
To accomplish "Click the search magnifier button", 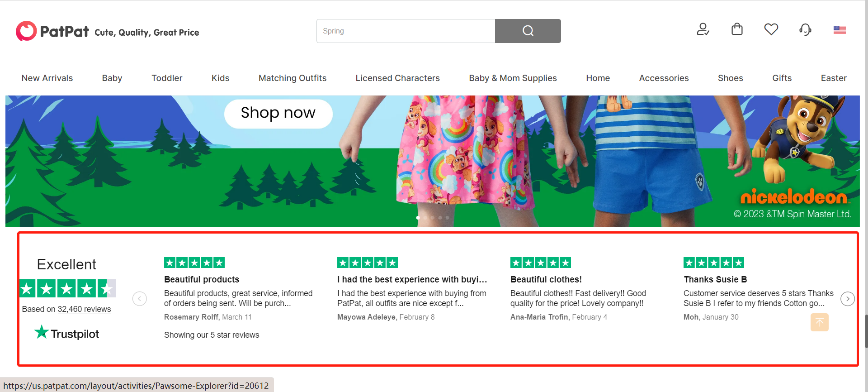I will tap(528, 31).
